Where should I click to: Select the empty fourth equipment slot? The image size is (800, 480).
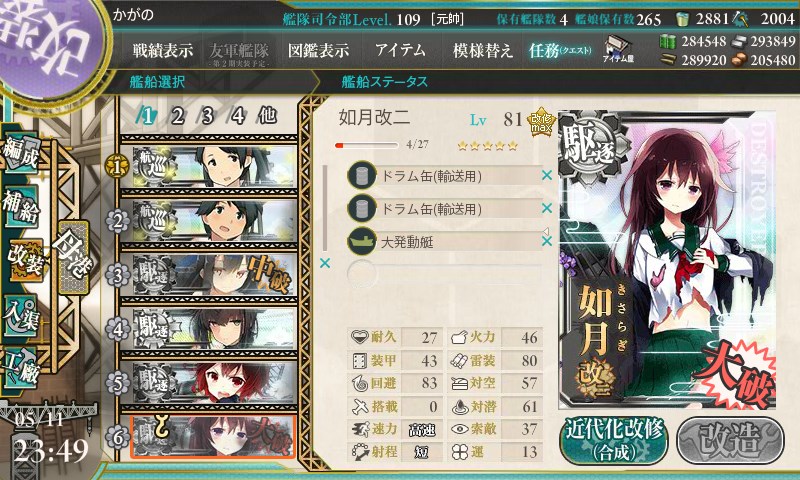[444, 274]
